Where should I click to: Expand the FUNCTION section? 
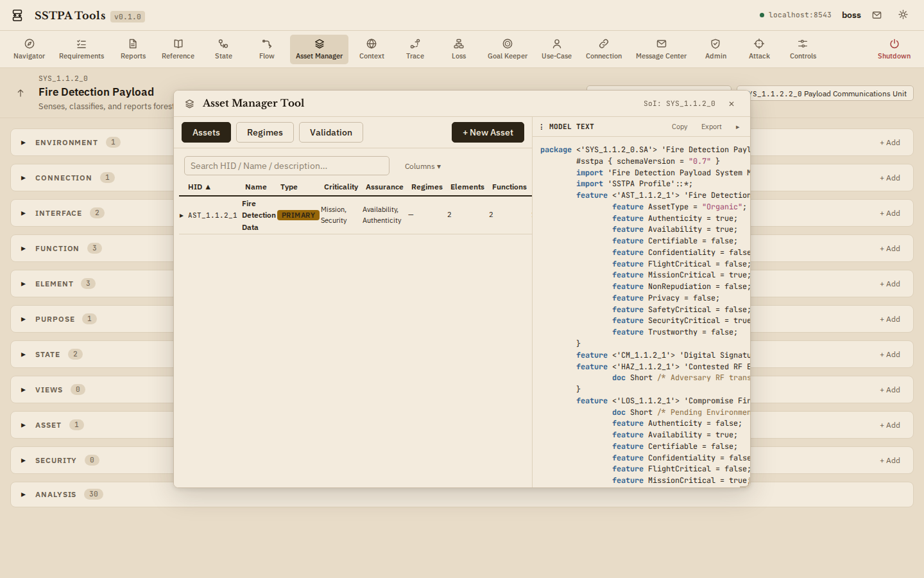tap(23, 249)
